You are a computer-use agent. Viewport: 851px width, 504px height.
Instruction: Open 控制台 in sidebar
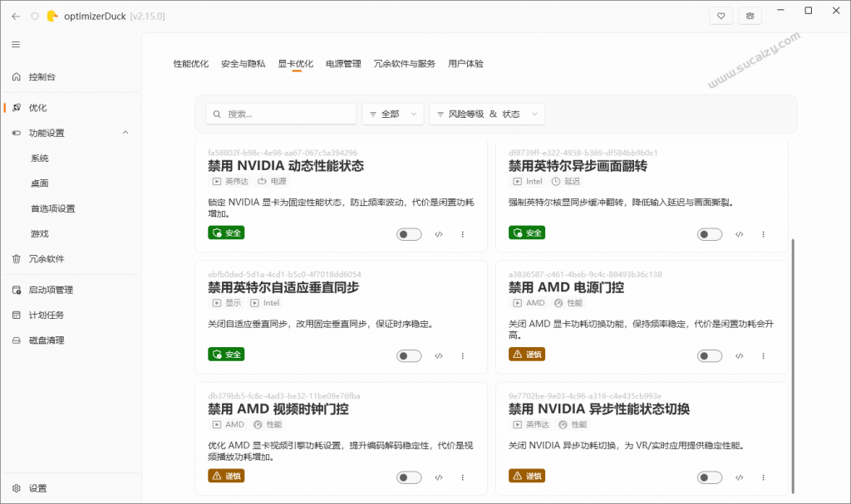(70, 77)
